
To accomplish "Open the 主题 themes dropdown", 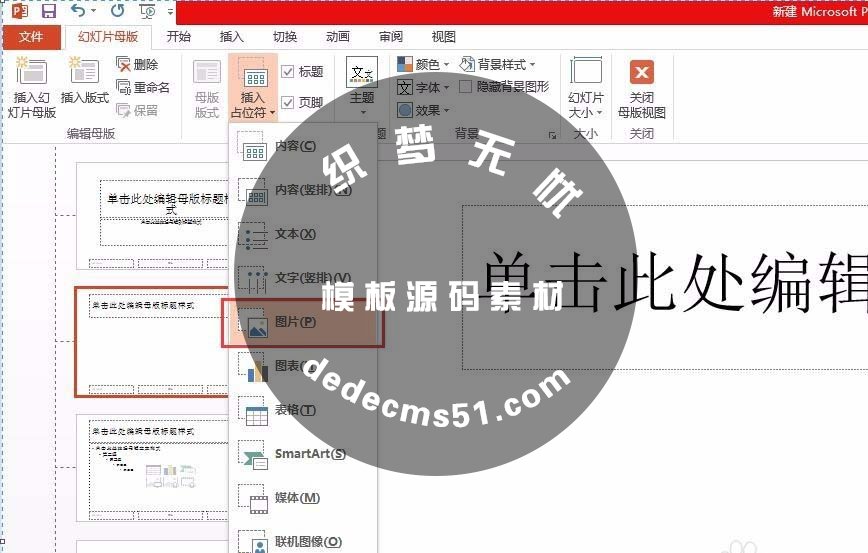I will [x=362, y=86].
